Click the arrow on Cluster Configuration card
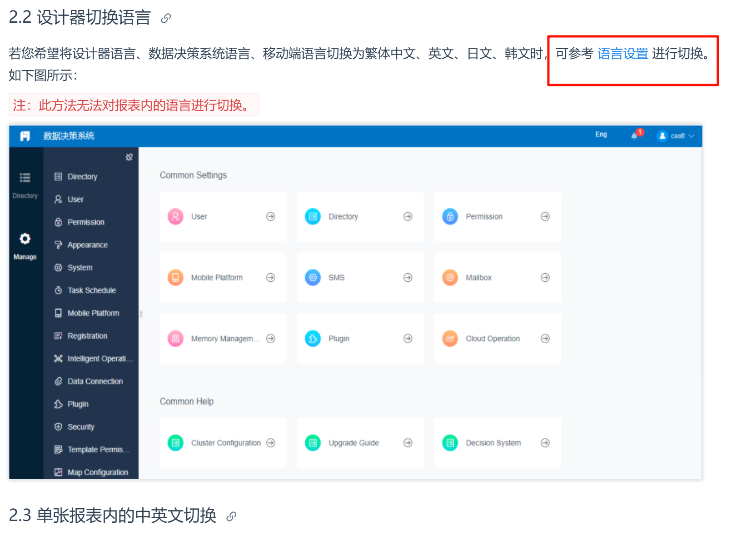 (x=271, y=442)
